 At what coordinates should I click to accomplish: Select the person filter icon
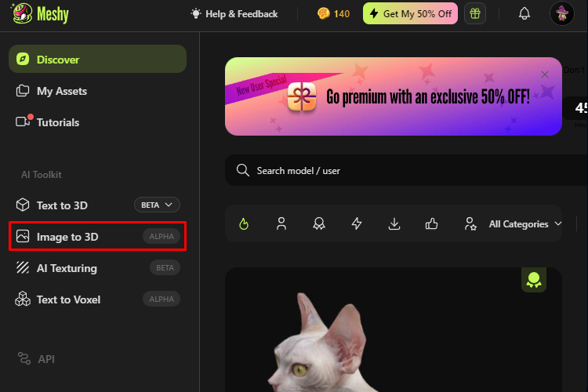(281, 224)
